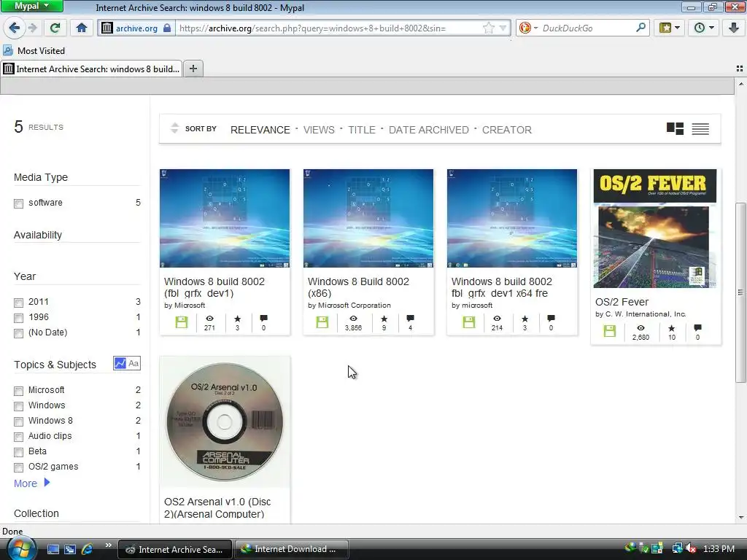Image resolution: width=747 pixels, height=560 pixels.
Task: Click the tab groups icon at tab bar end
Action: pos(740,69)
